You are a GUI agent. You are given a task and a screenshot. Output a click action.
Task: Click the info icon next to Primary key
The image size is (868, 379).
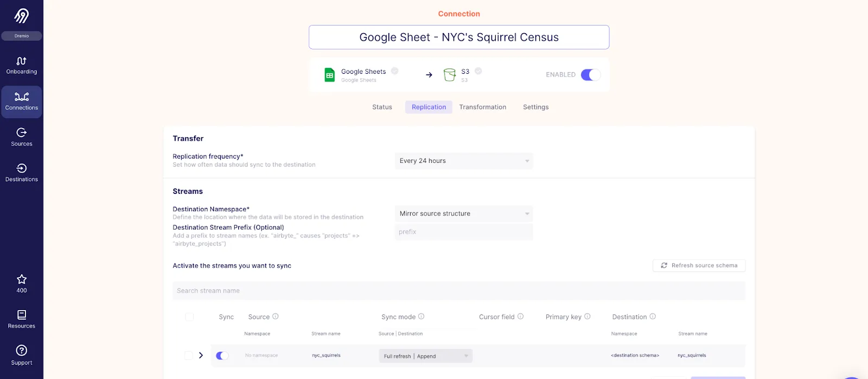[588, 317]
